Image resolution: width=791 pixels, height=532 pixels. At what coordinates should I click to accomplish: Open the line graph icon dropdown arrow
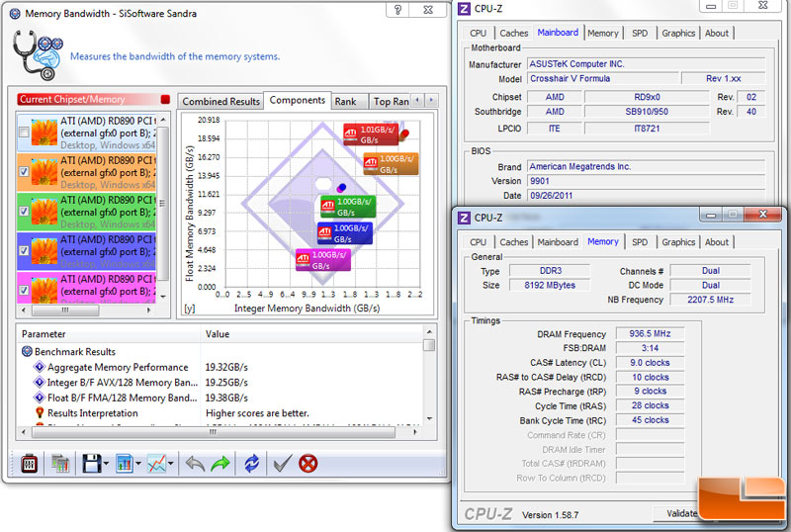[171, 464]
